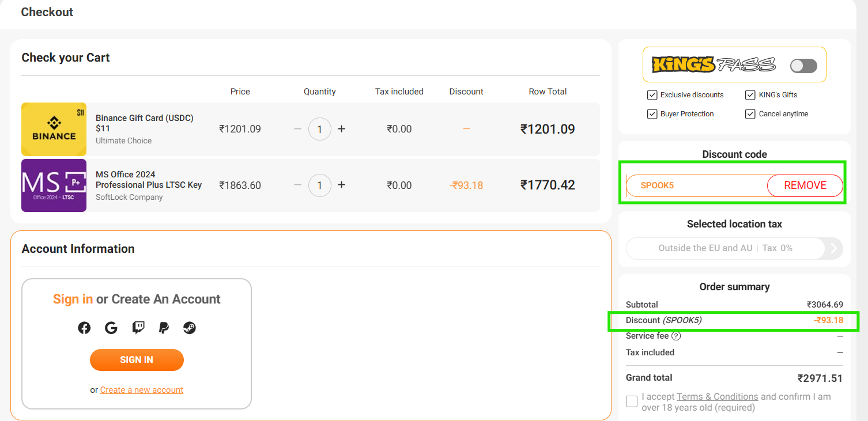Open the Terms & Conditions link
The height and width of the screenshot is (421, 868).
pyautogui.click(x=718, y=397)
